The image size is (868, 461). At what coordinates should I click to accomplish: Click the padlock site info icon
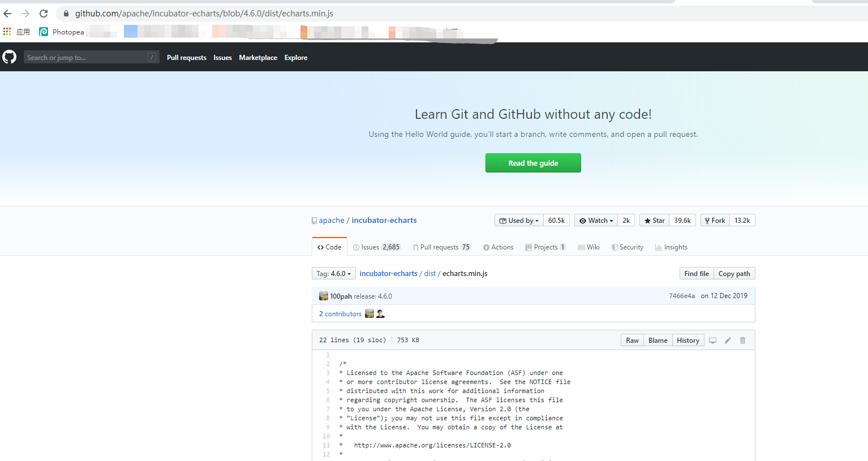[66, 14]
